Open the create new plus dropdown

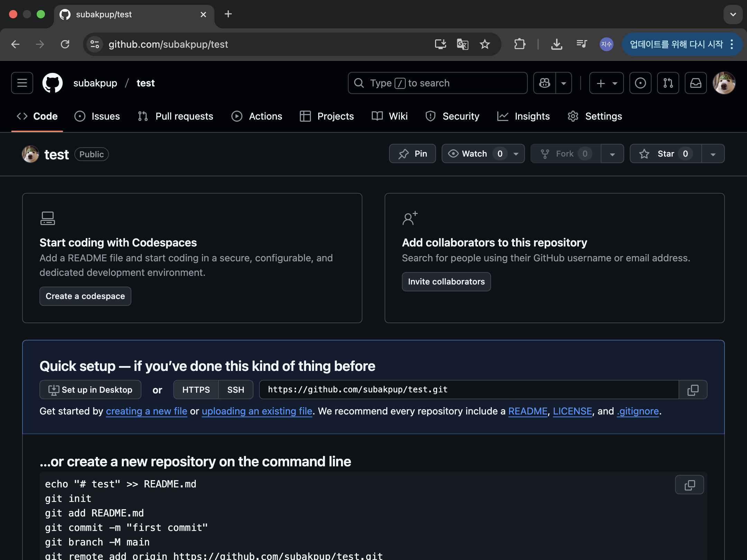(x=607, y=83)
